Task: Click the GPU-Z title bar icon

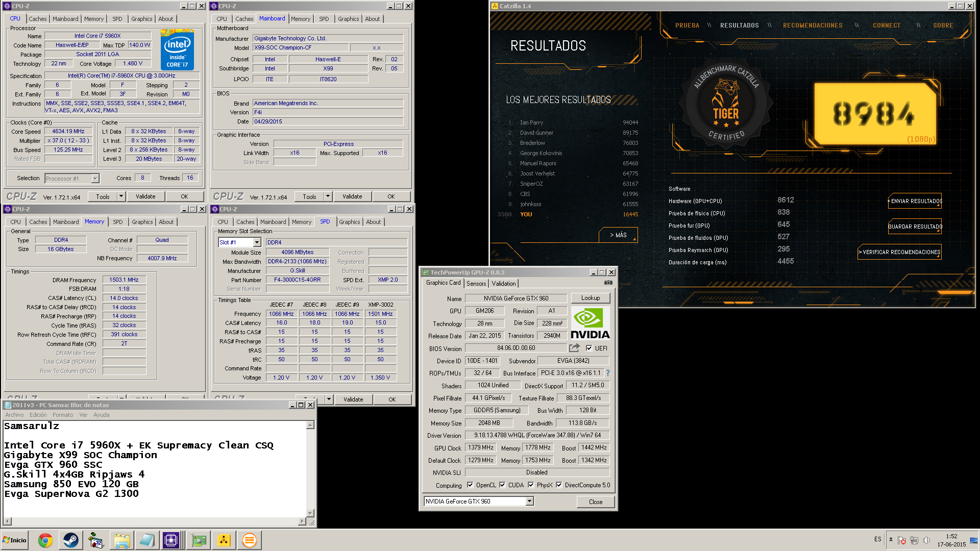Action: click(x=425, y=272)
